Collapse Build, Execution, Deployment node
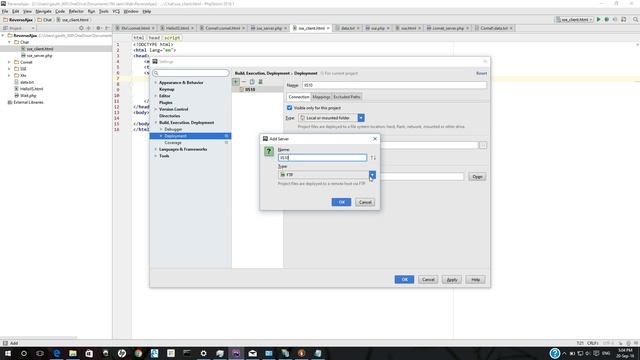This screenshot has width=640, height=360. [x=156, y=122]
